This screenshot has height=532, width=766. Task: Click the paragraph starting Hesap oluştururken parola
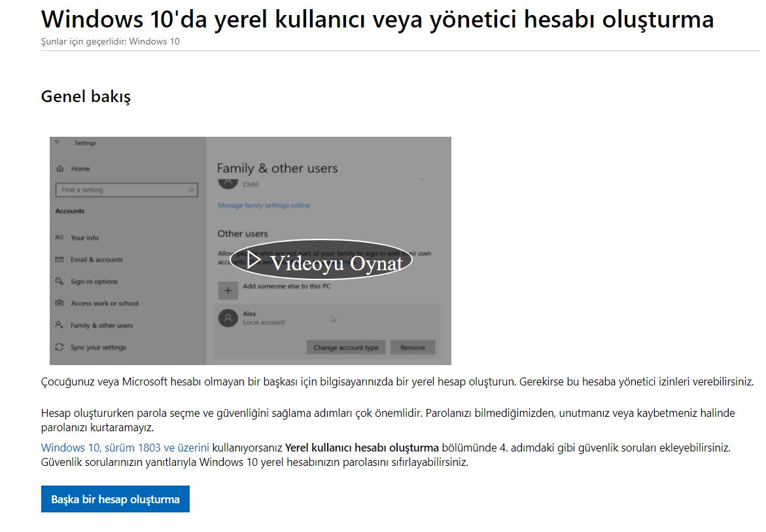point(388,420)
